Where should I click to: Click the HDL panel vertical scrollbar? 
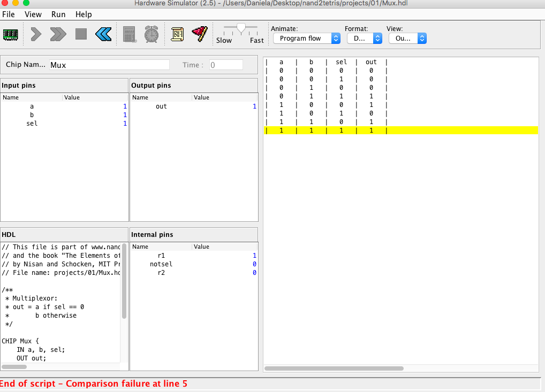124,281
